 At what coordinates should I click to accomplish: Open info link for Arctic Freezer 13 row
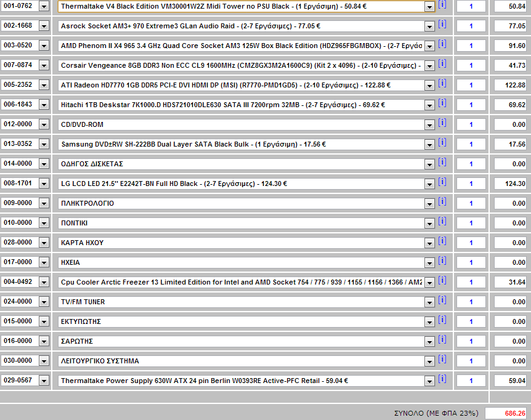pos(442,280)
